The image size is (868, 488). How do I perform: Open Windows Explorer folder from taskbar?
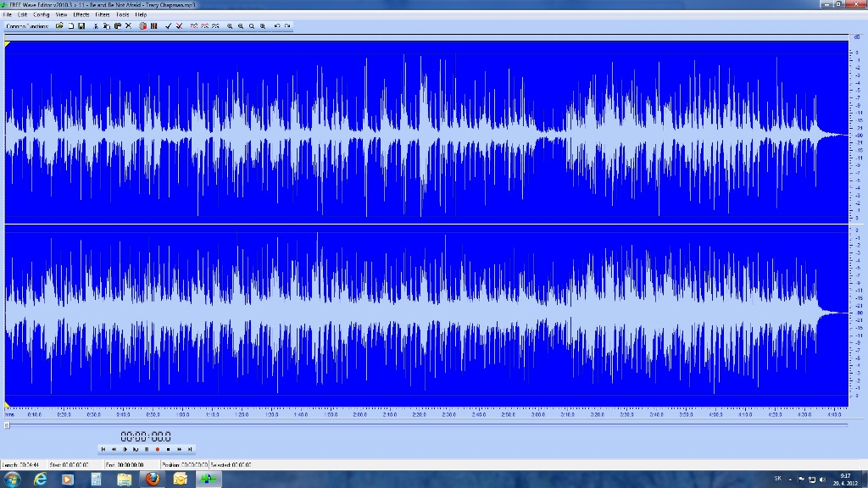(x=124, y=480)
